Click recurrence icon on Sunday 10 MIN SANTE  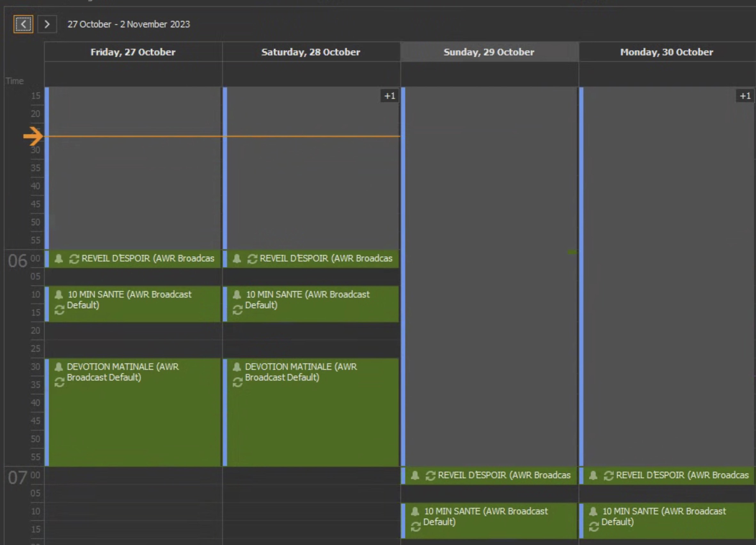coord(415,526)
